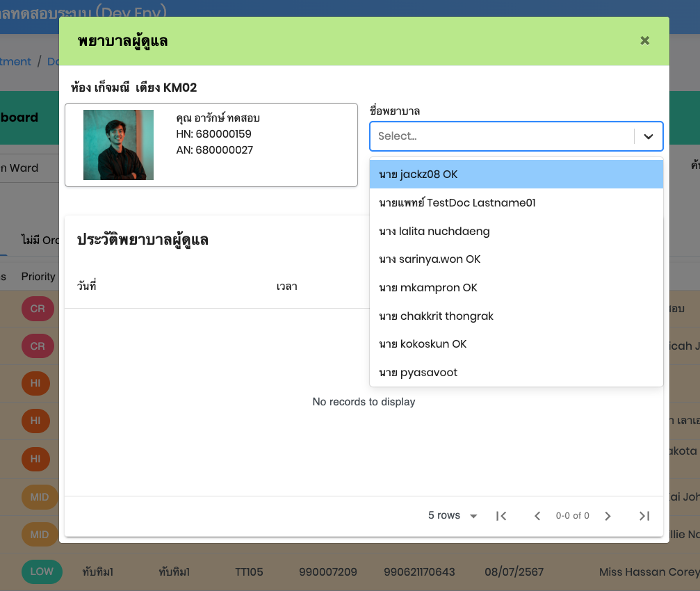Image resolution: width=700 pixels, height=591 pixels.
Task: Go to next page of records
Action: pos(608,516)
